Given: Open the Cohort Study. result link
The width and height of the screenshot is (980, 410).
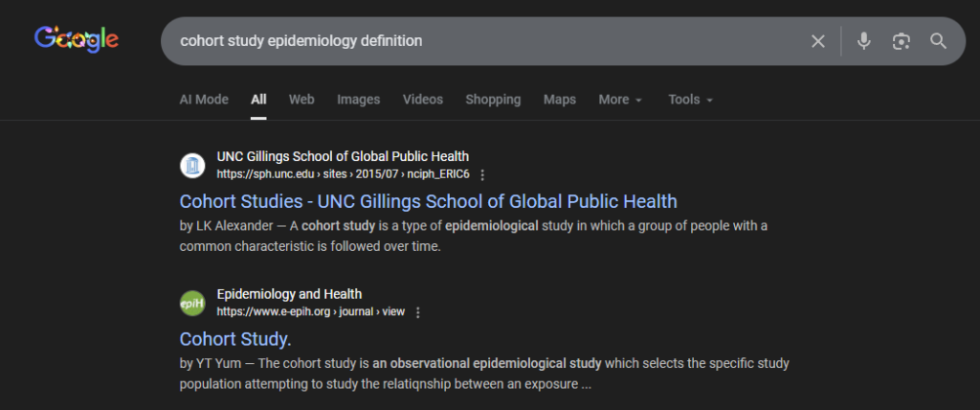Looking at the screenshot, I should (235, 339).
